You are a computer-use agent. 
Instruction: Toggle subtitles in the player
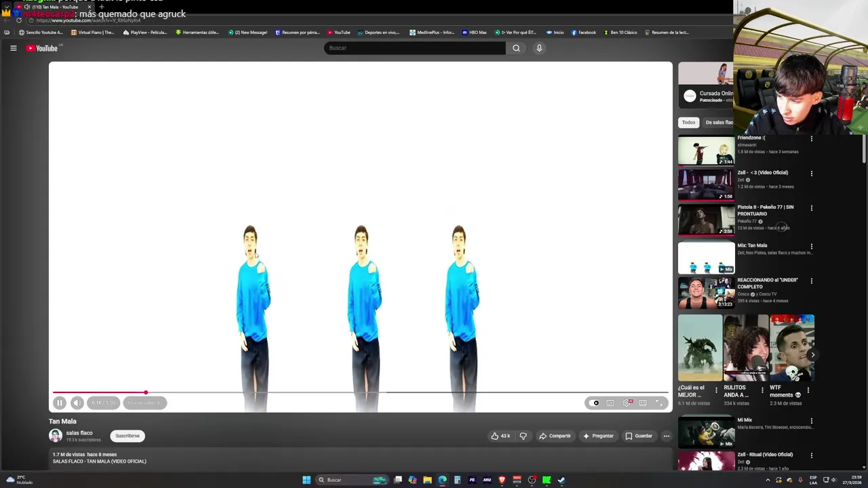coord(610,403)
